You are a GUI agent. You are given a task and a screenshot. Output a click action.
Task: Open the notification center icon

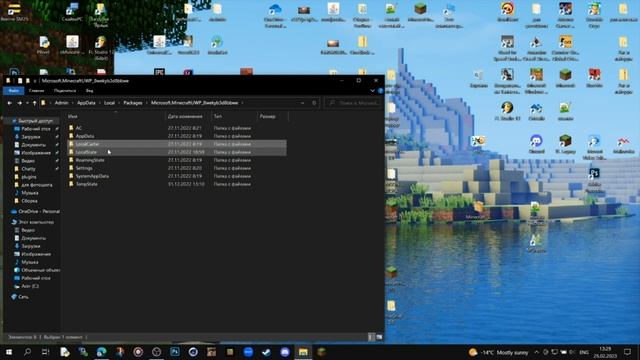(x=627, y=352)
